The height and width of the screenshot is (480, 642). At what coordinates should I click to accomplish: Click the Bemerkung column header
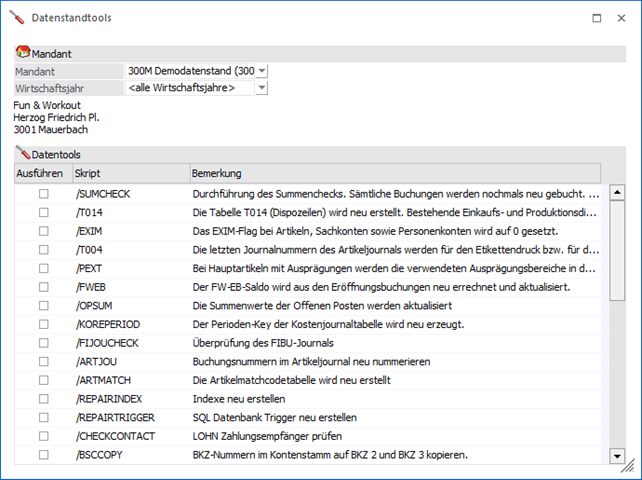pos(395,173)
